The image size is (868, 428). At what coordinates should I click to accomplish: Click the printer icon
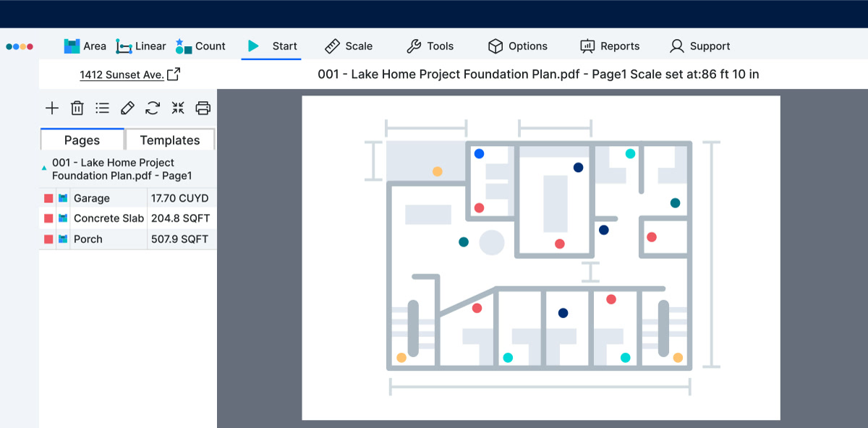click(203, 108)
